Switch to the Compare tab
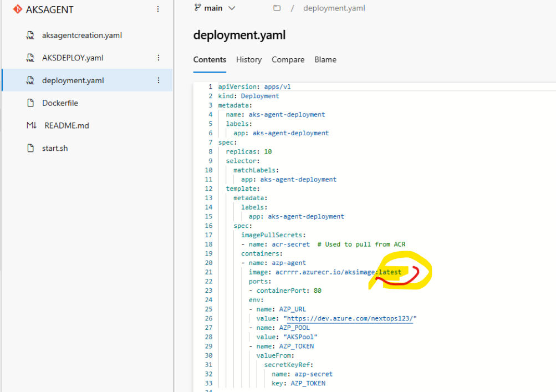Screen dimensions: 556x392 [x=289, y=59]
